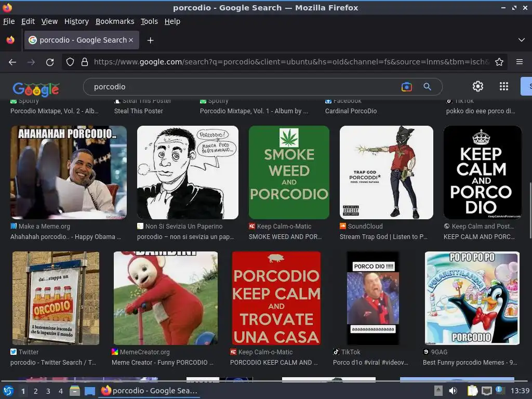Open the red Keep Calm Trovate Una Casa poster
Viewport: 532px width, 399px height.
(276, 298)
